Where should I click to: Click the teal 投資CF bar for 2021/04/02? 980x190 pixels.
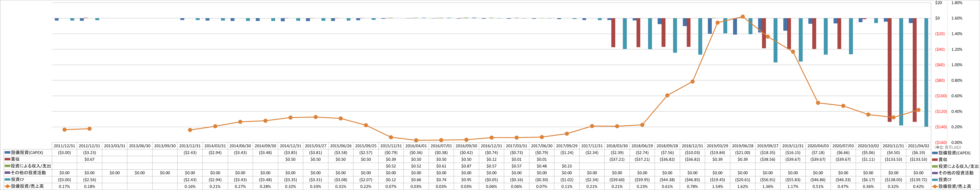pos(926,72)
